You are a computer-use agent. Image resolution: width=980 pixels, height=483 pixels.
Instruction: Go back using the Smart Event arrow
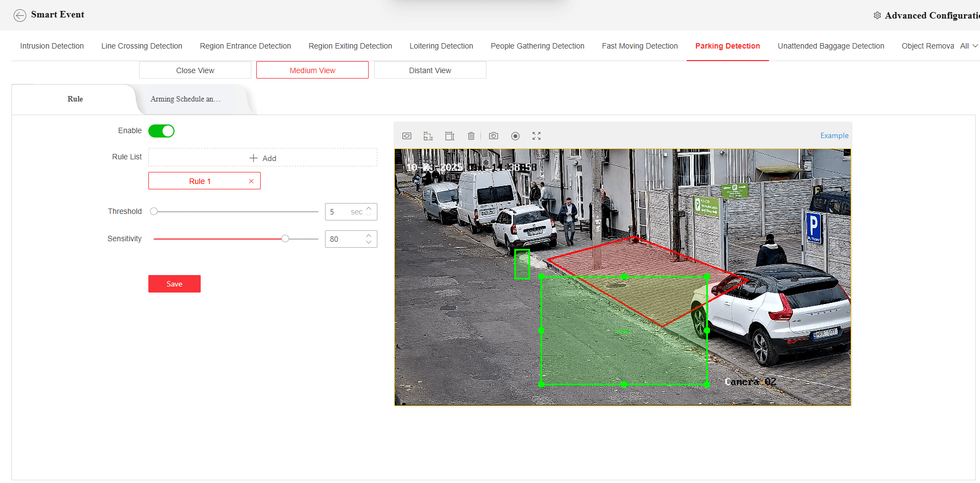[20, 15]
